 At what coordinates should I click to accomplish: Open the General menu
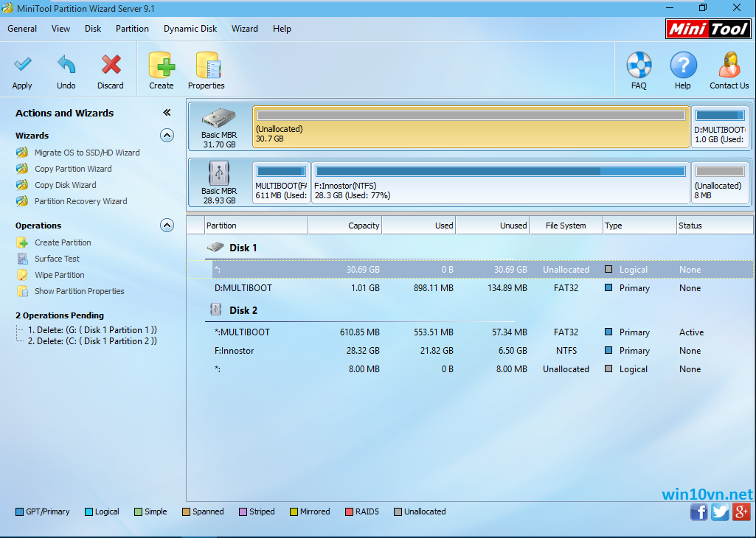[22, 29]
